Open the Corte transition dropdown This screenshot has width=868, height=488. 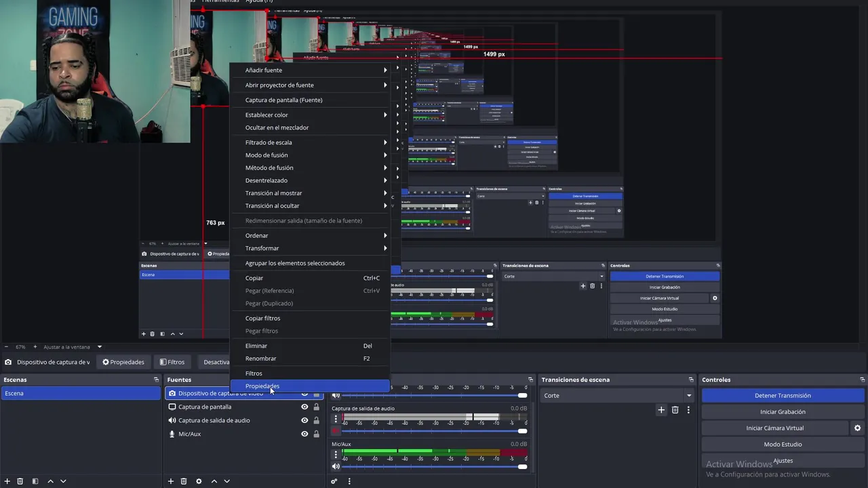(x=617, y=395)
